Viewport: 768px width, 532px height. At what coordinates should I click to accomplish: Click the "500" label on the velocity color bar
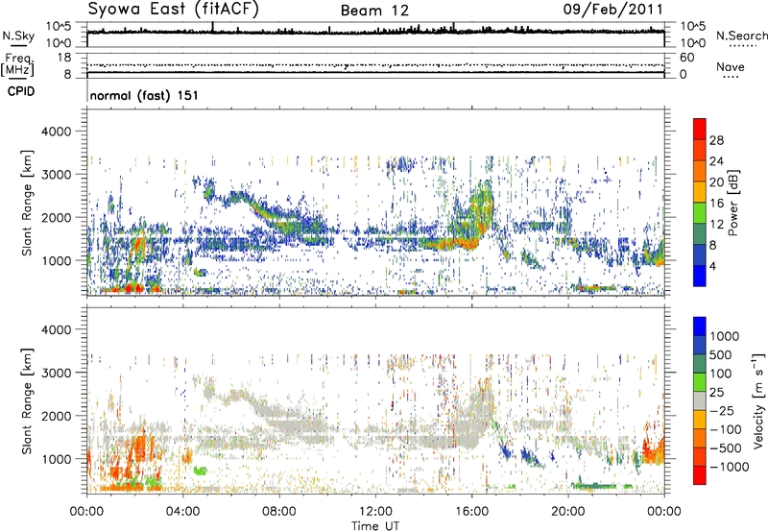coord(721,354)
